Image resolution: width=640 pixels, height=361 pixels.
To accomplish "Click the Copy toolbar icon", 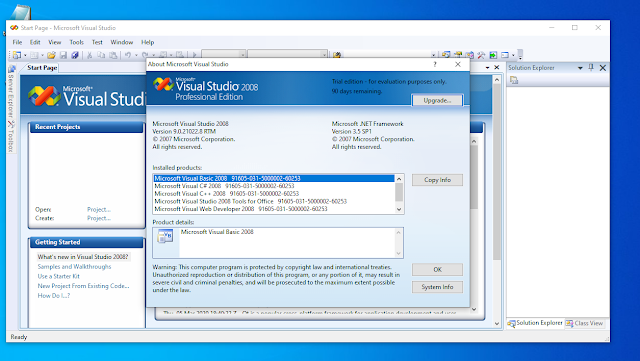I will tap(101, 55).
